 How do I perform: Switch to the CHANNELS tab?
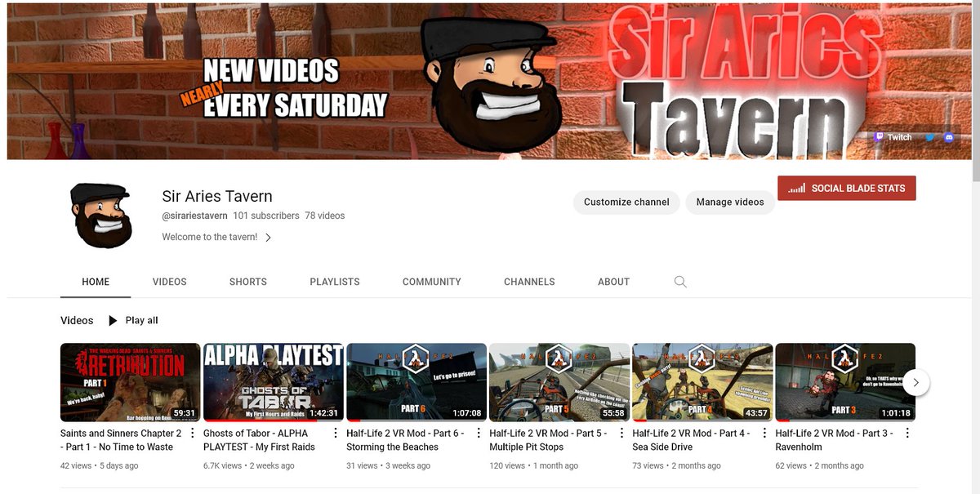pos(529,282)
